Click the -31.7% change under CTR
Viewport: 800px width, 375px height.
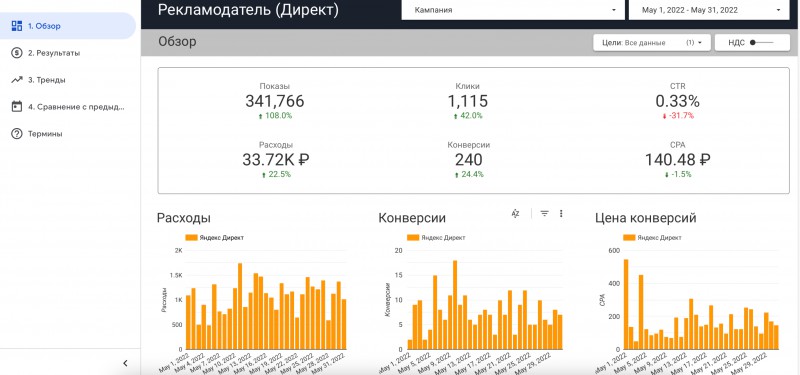click(678, 116)
